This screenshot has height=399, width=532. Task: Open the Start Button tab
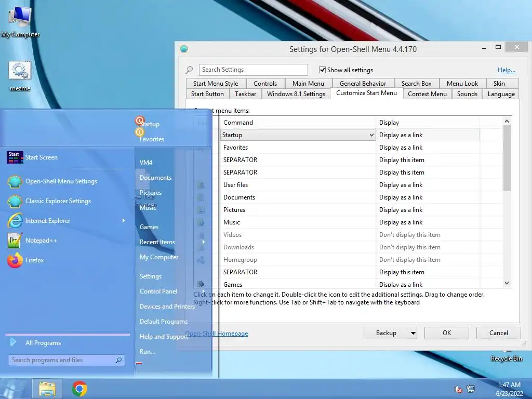pos(207,94)
